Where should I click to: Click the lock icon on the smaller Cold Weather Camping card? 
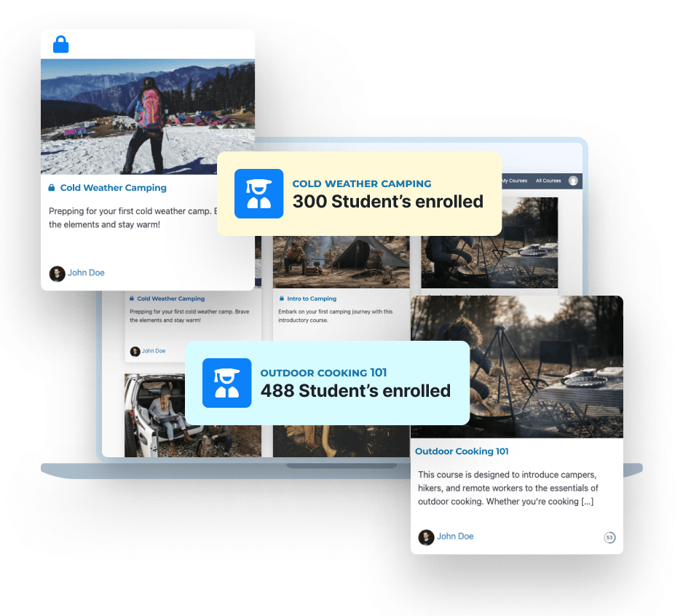(132, 299)
